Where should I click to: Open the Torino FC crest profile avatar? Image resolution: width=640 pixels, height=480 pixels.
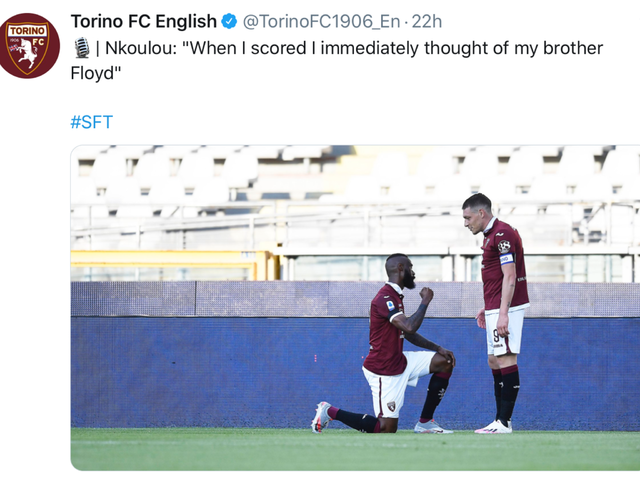coord(29,46)
